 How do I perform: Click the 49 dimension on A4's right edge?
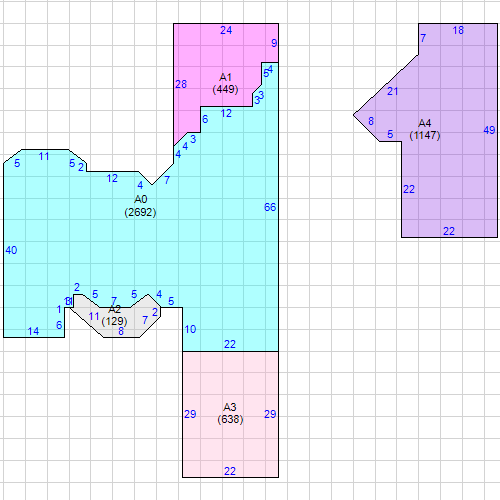(x=489, y=130)
